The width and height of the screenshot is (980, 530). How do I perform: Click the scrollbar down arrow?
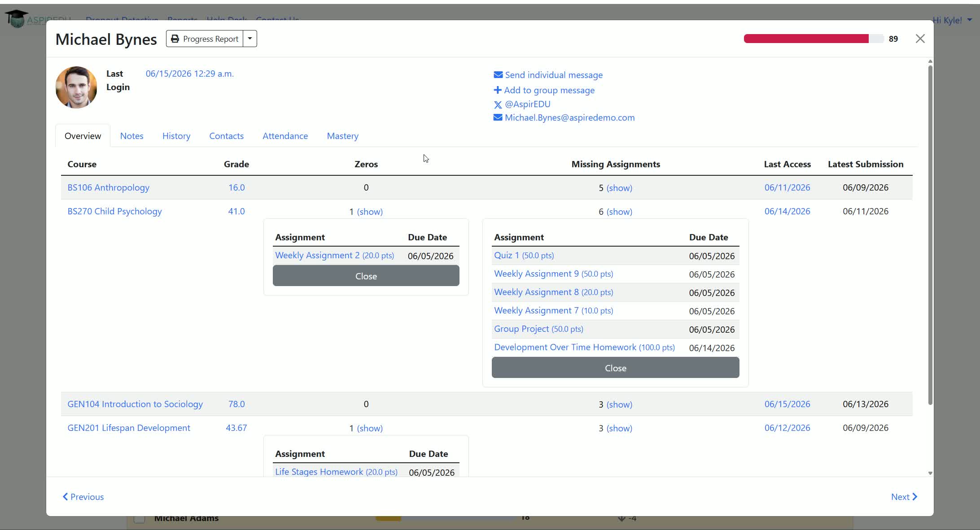point(930,473)
